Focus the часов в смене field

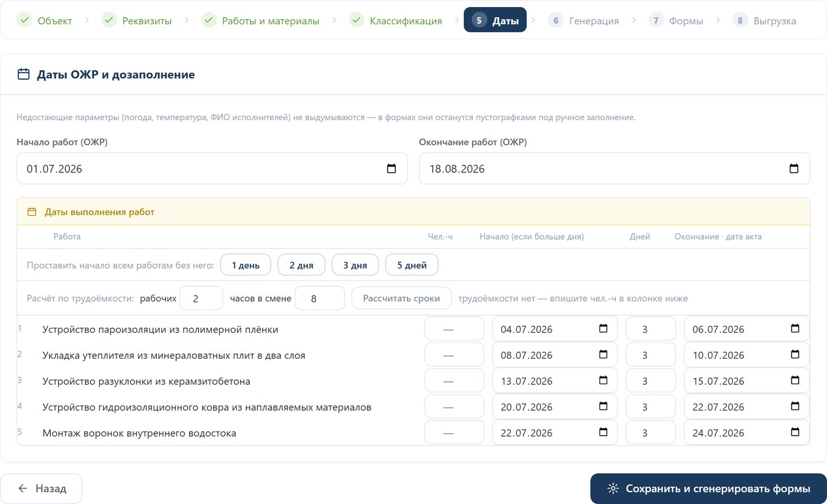tap(320, 299)
